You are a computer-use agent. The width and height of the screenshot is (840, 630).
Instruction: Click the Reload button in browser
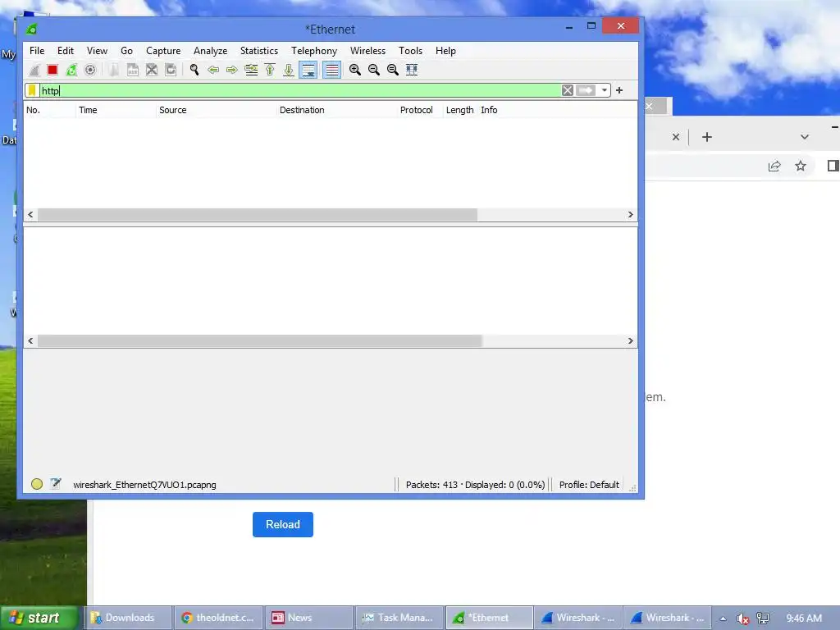pyautogui.click(x=283, y=524)
